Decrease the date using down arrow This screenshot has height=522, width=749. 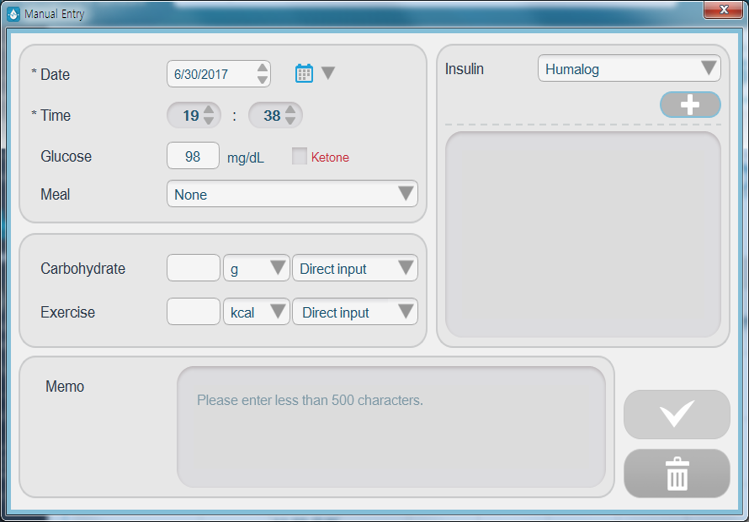pos(262,80)
